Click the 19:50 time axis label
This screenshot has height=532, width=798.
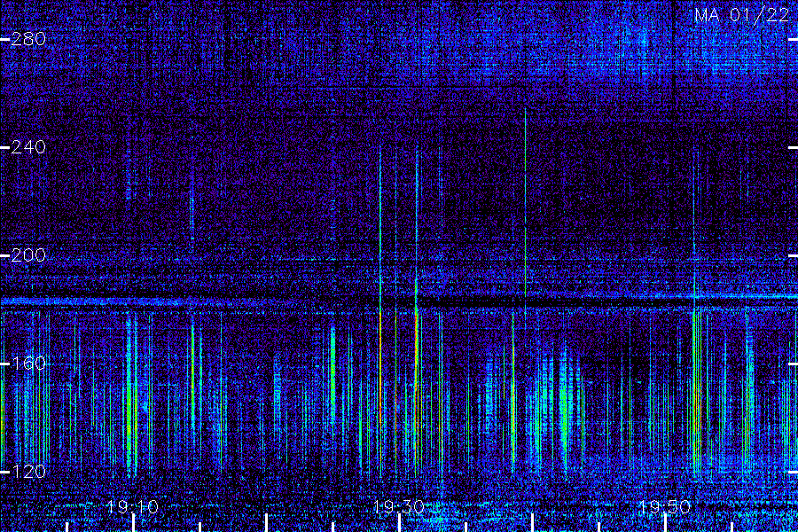pyautogui.click(x=665, y=506)
